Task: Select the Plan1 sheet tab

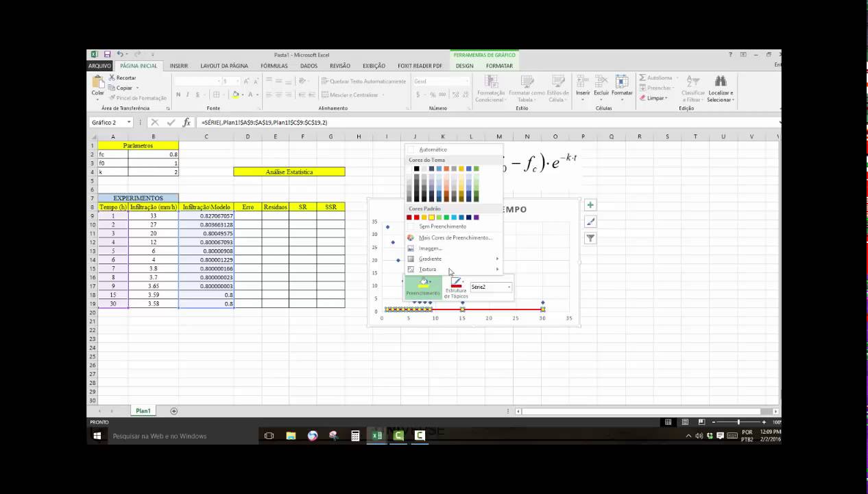Action: click(x=143, y=411)
